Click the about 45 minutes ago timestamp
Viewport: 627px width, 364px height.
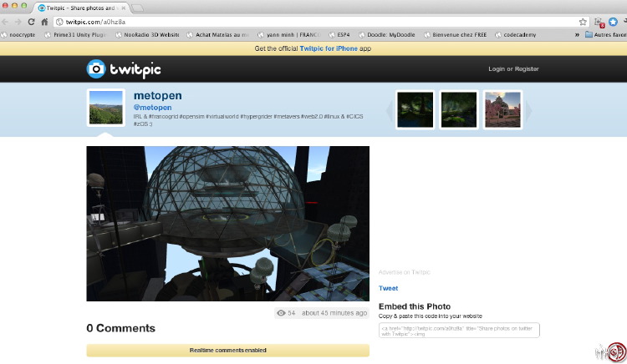pyautogui.click(x=334, y=313)
